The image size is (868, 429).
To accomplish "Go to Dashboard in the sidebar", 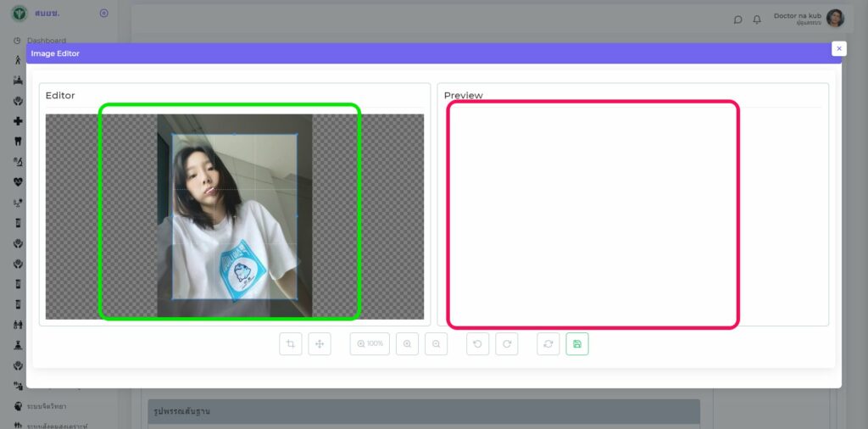I will pos(46,40).
